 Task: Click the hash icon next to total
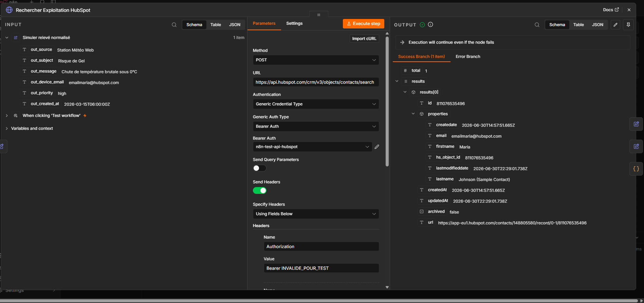pos(405,70)
